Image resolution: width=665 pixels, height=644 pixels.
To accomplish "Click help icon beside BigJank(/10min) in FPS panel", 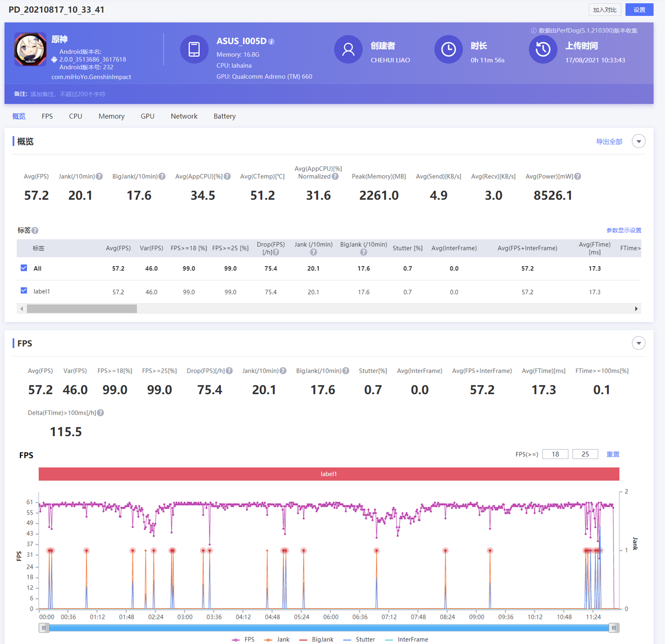I will click(346, 371).
